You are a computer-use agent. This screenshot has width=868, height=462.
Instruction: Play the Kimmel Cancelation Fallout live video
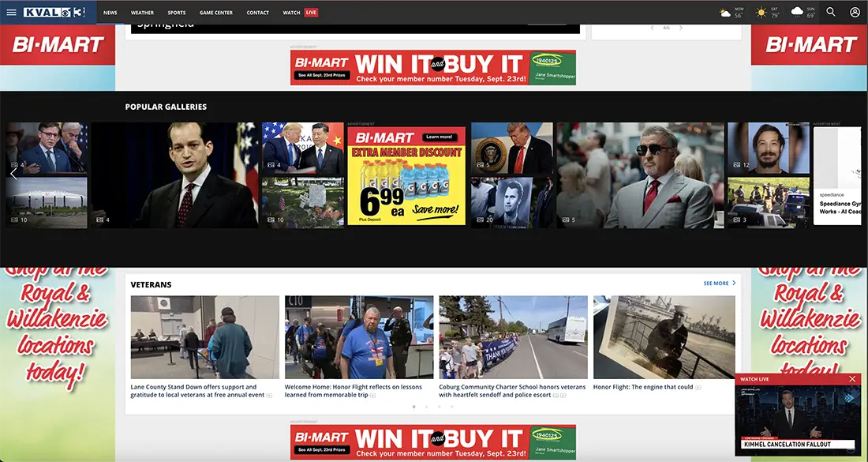tap(798, 420)
